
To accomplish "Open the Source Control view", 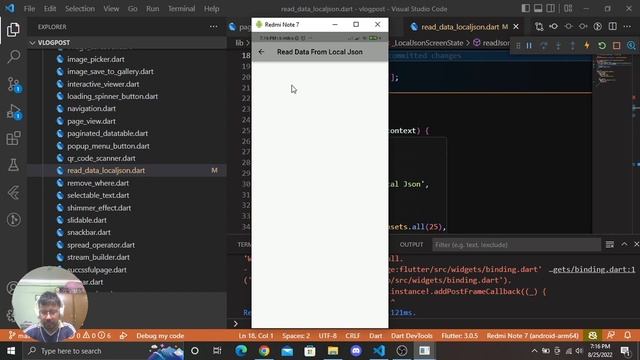I will tap(13, 84).
